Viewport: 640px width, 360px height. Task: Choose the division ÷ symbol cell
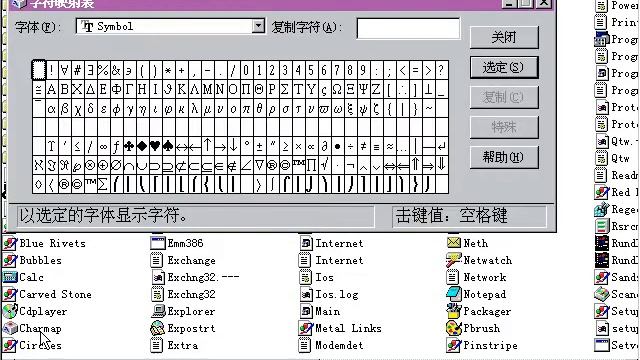coord(350,146)
